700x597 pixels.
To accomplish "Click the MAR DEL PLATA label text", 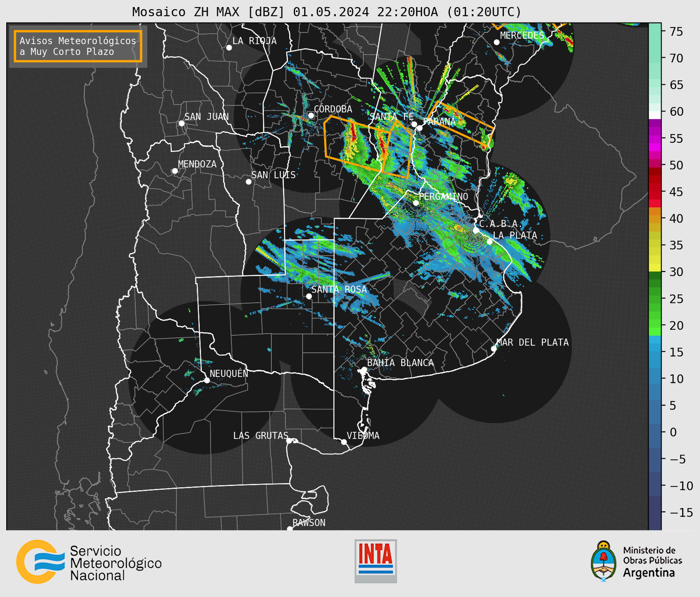I will (533, 343).
